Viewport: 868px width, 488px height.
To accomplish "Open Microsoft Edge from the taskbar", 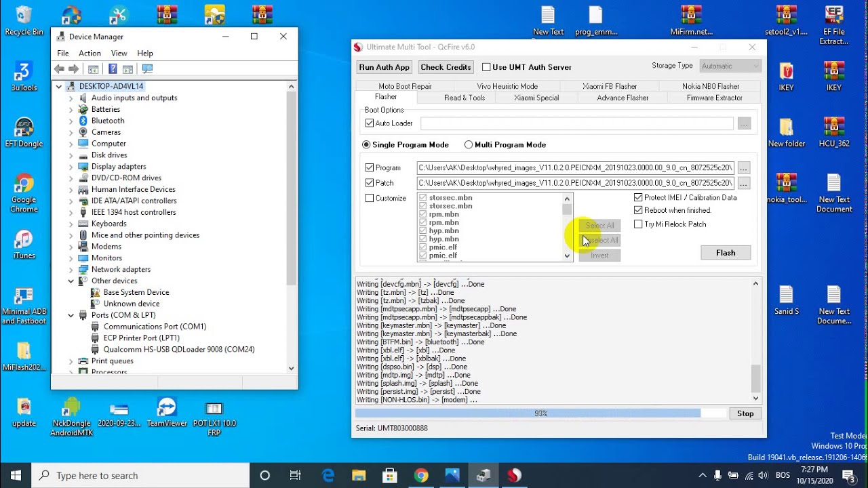I will 328,475.
